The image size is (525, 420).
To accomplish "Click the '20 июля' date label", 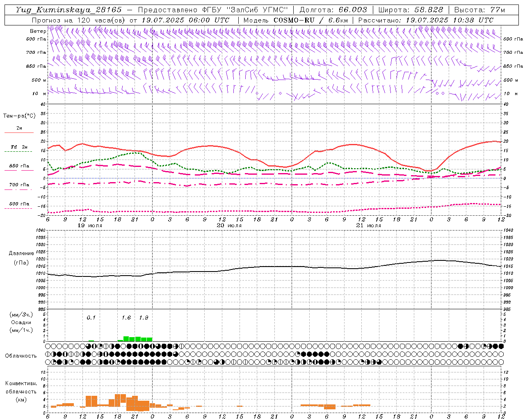I will pos(229,226).
